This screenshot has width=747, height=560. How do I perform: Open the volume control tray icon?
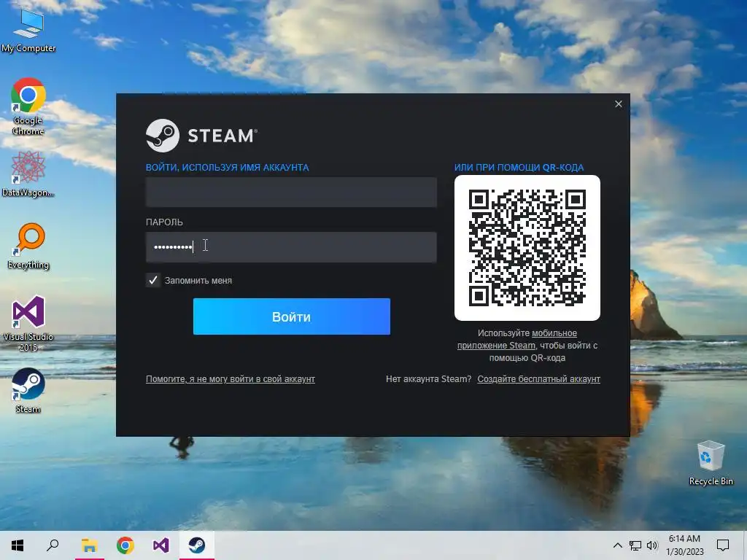(x=652, y=545)
